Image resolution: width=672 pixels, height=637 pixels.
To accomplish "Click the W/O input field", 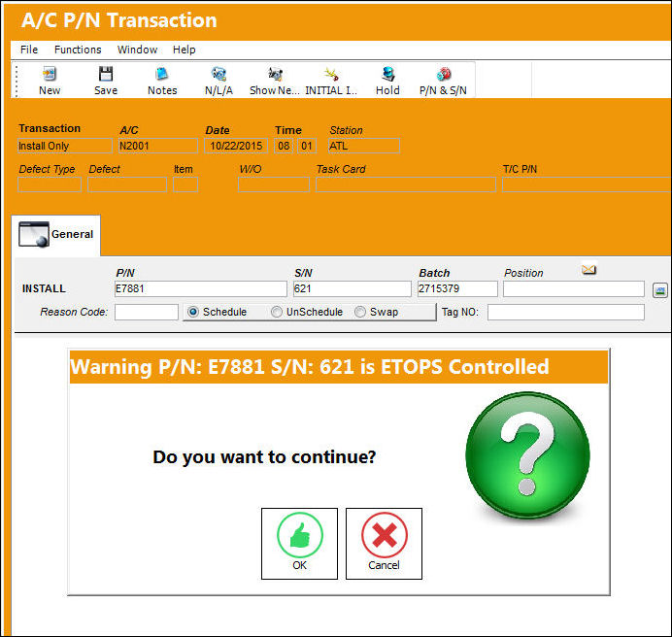I will [x=274, y=184].
